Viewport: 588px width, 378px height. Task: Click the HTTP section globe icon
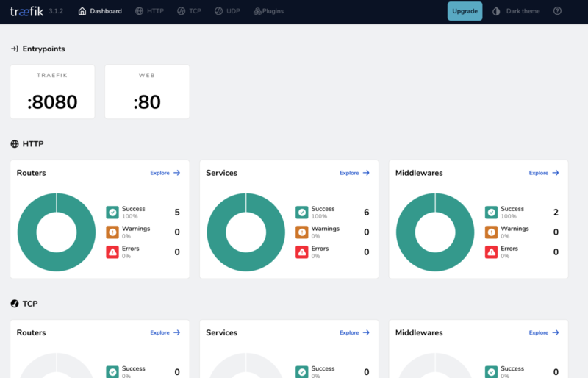pos(15,144)
